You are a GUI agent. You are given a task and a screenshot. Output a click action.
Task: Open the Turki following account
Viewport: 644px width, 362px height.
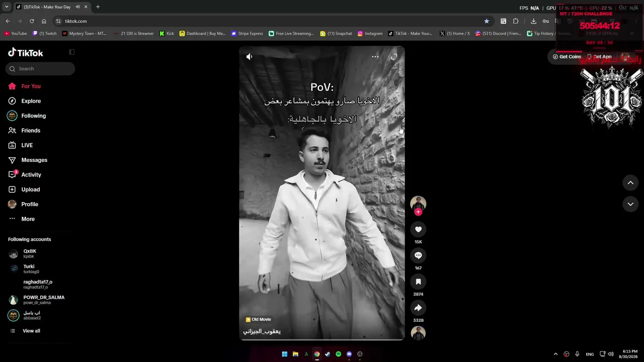pos(24,269)
